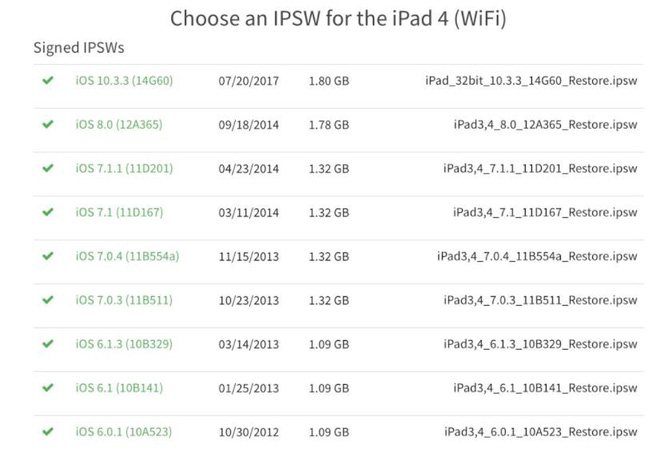Open the iOS 10.3.3 (14G60) link

click(x=124, y=81)
